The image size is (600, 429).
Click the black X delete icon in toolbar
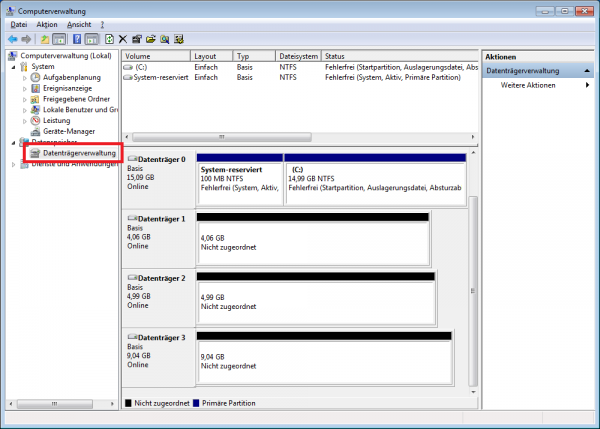(x=123, y=39)
